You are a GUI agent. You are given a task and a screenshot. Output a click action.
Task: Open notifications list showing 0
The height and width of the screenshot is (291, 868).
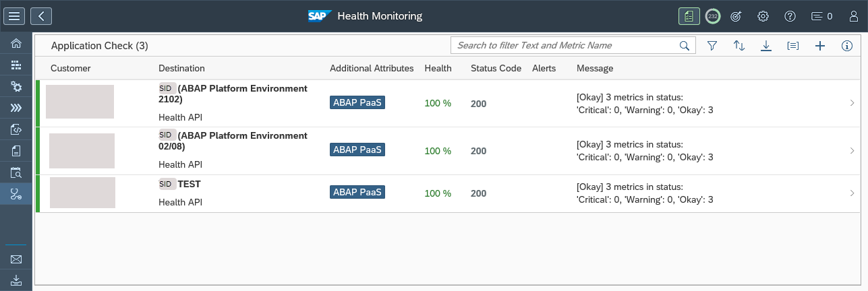[821, 16]
